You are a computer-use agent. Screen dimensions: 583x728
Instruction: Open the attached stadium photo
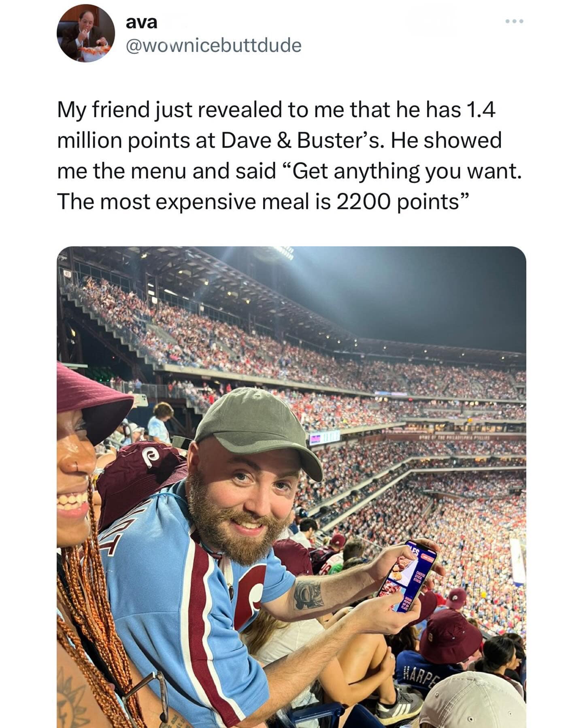(291, 487)
